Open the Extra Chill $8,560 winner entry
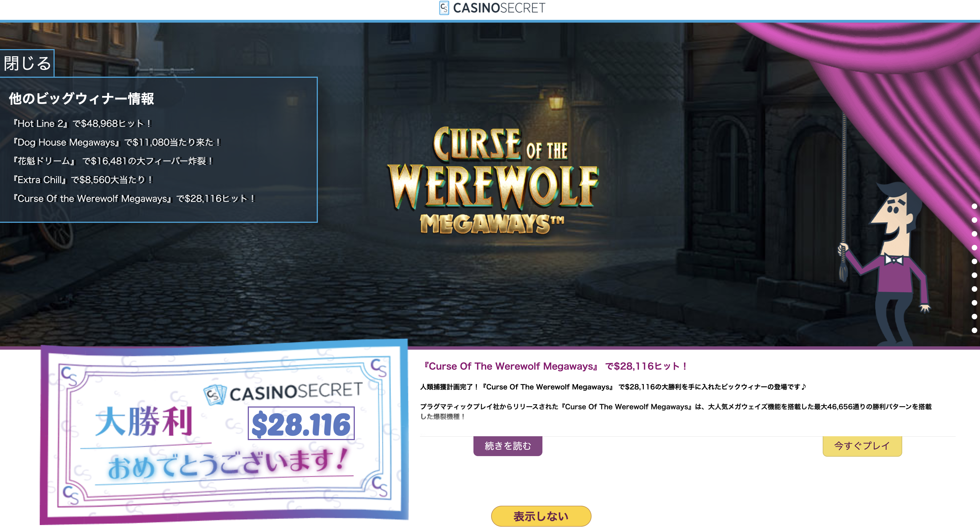 click(x=83, y=180)
